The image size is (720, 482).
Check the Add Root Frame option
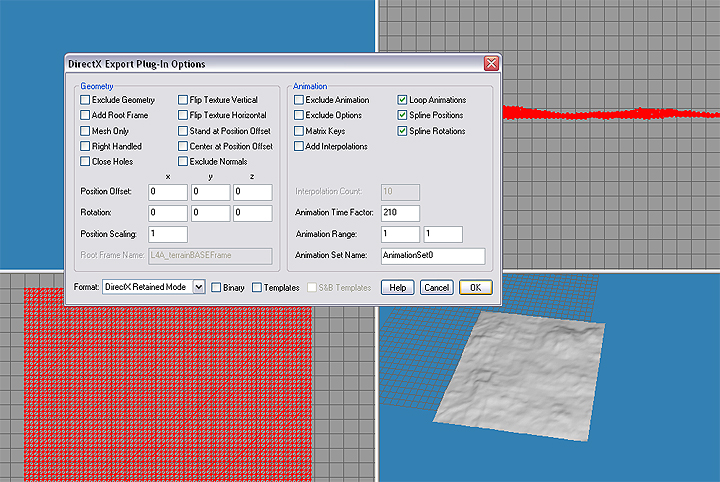click(x=85, y=115)
